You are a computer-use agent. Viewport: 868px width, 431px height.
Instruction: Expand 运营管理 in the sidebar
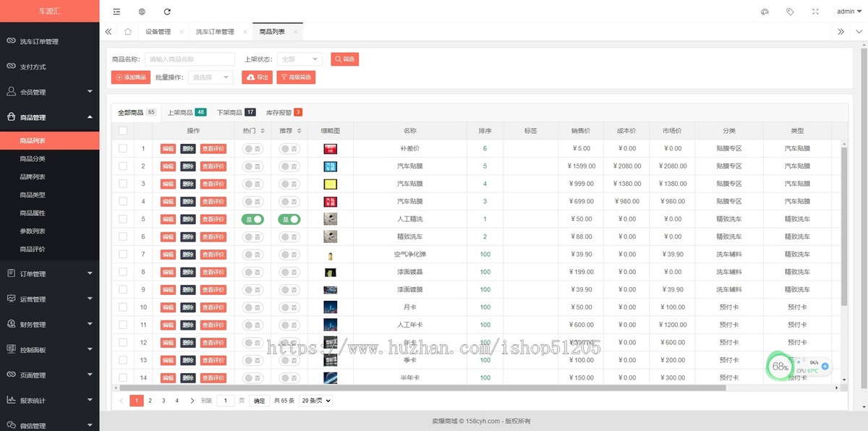[x=49, y=299]
